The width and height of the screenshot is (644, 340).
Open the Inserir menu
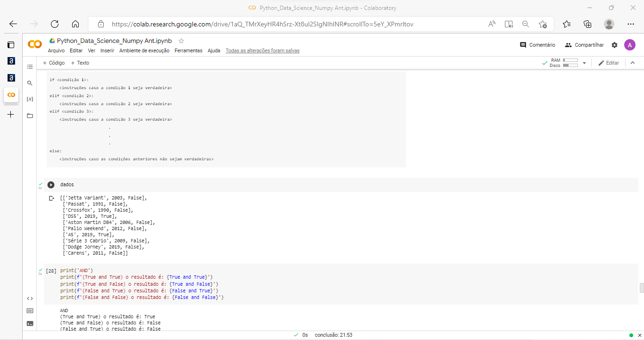tap(107, 50)
